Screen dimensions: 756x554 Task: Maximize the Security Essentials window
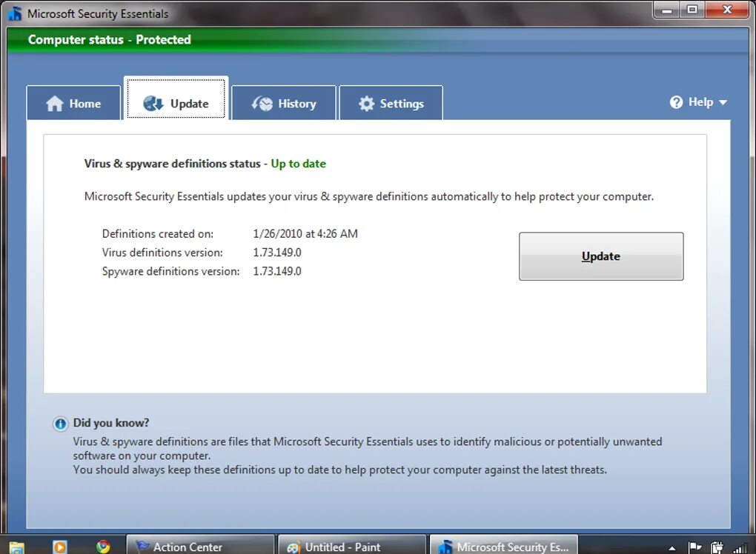692,10
